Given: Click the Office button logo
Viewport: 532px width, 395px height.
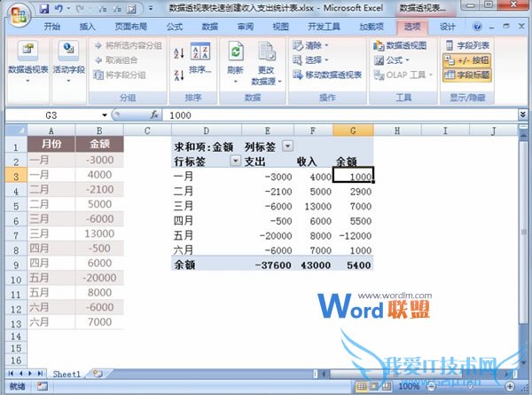Looking at the screenshot, I should 19,14.
